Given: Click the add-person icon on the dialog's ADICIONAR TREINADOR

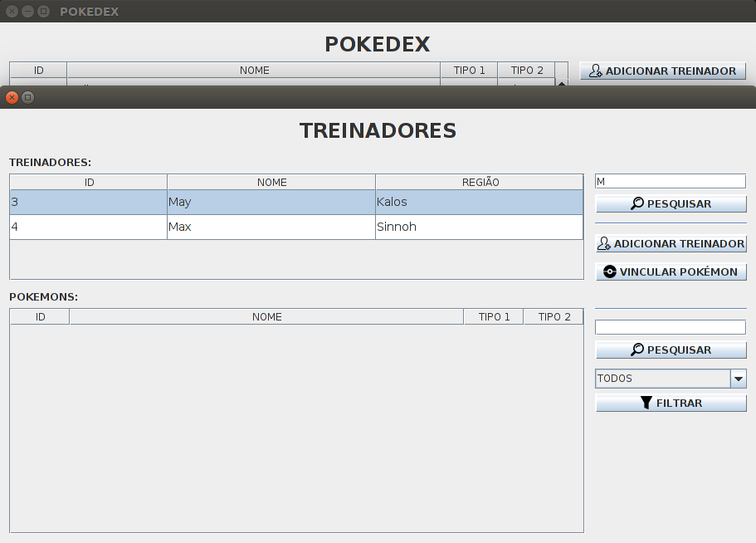Looking at the screenshot, I should 603,243.
